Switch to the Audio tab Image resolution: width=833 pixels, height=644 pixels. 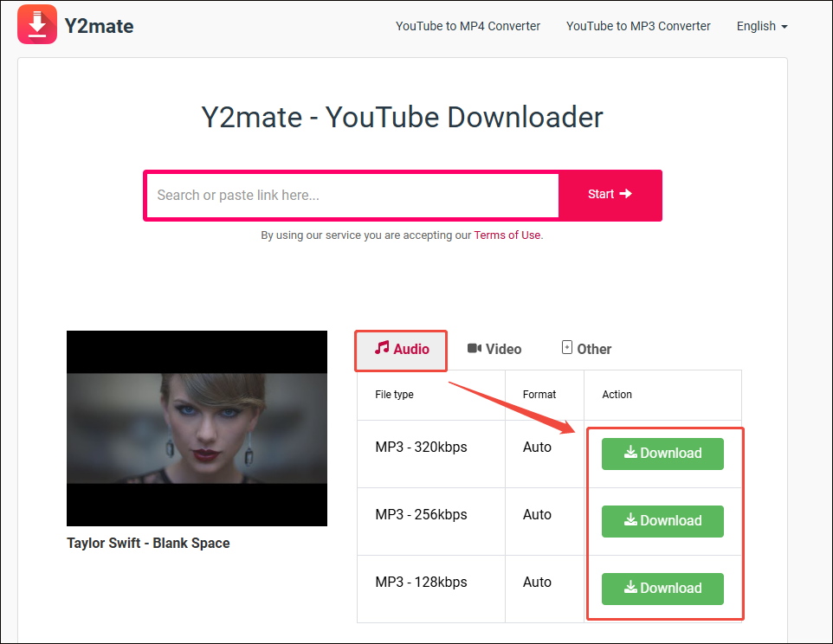pos(401,350)
